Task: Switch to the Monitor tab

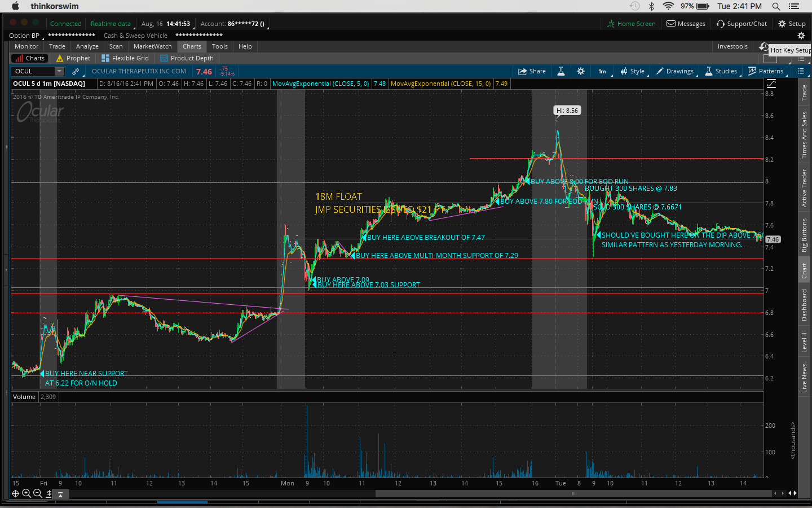Action: click(x=27, y=46)
